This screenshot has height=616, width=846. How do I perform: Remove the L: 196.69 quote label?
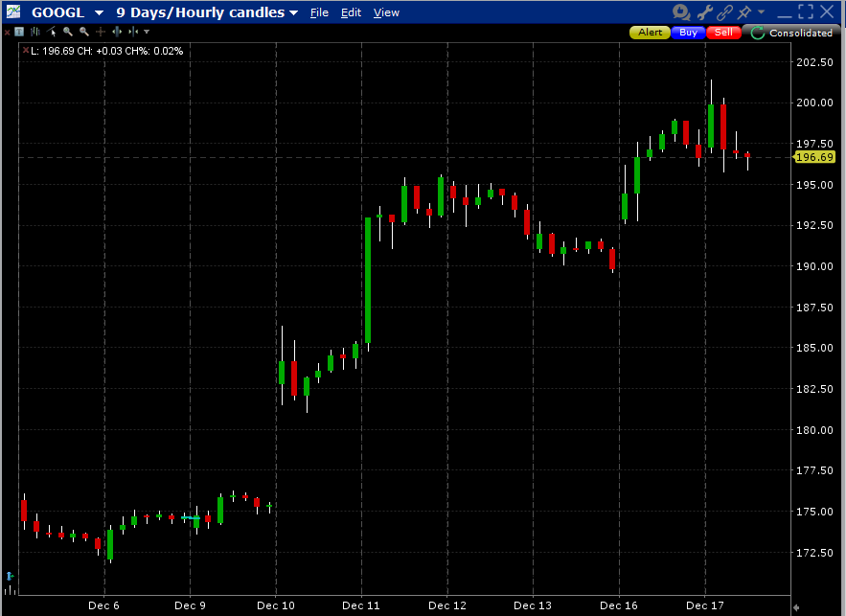[x=25, y=50]
